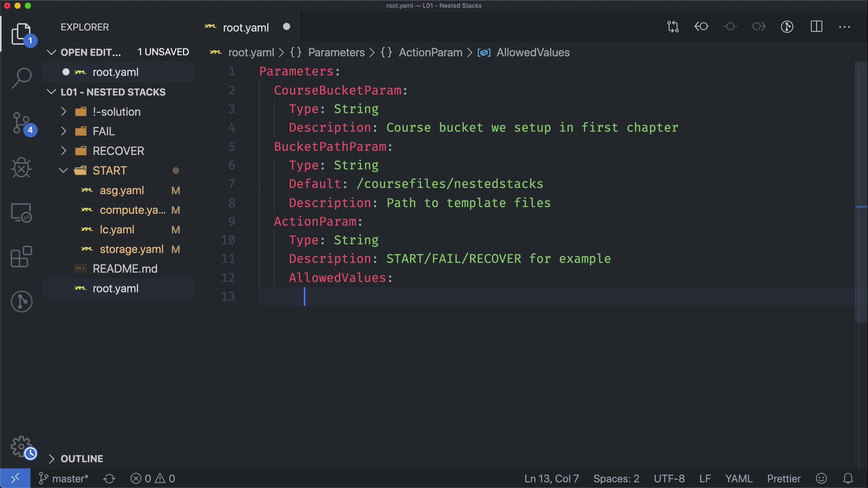Open the More Actions ellipsis menu

coord(844,27)
